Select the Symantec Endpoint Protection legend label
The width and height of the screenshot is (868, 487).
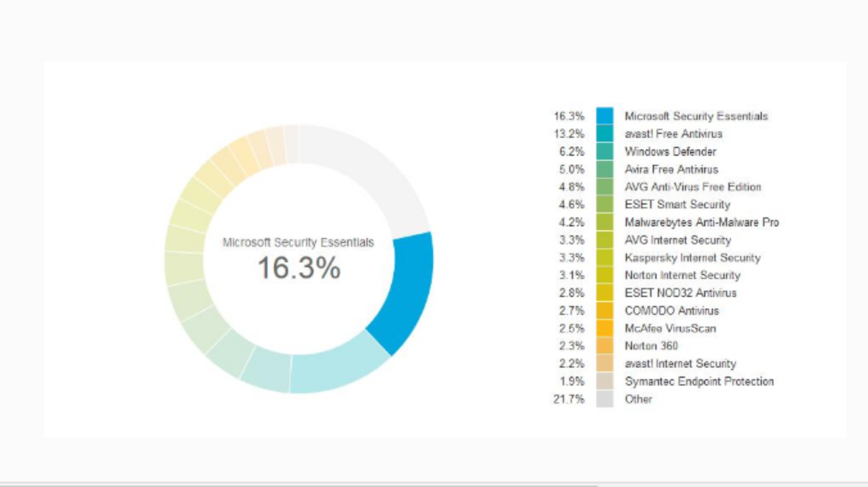699,382
